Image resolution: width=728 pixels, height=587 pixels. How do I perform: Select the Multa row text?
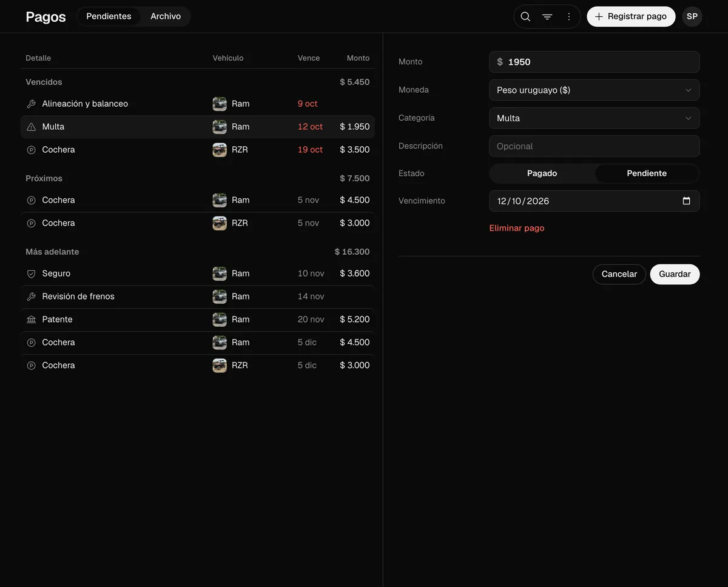pyautogui.click(x=53, y=127)
